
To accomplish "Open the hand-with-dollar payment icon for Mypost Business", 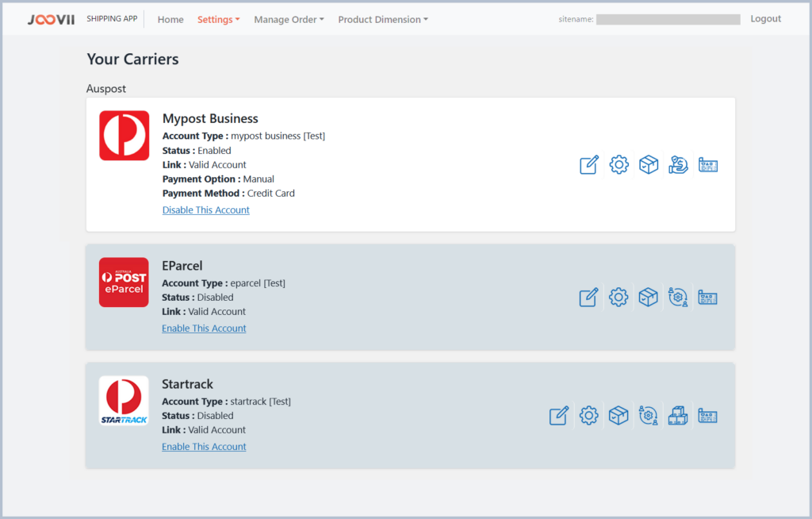I will tap(678, 165).
